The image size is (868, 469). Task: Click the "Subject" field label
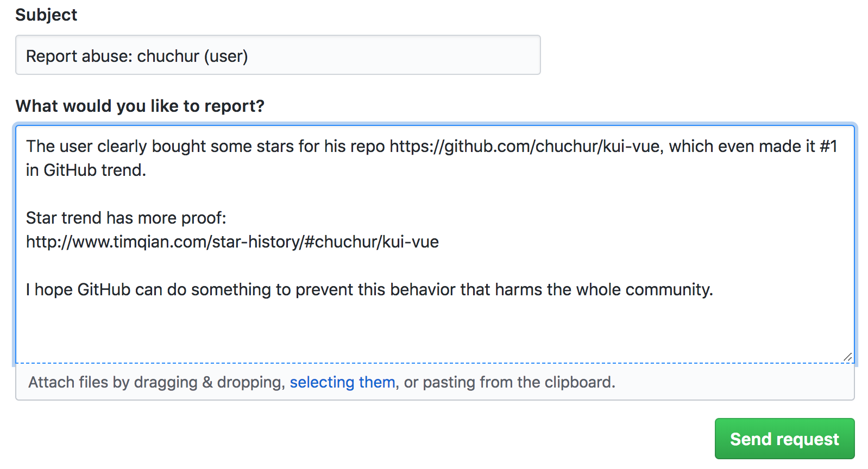point(46,15)
